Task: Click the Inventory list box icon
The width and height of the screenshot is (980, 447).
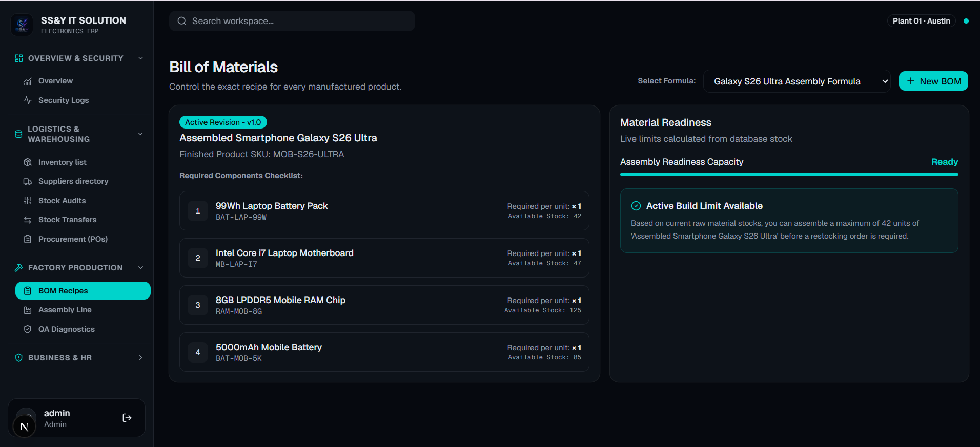Action: tap(28, 162)
